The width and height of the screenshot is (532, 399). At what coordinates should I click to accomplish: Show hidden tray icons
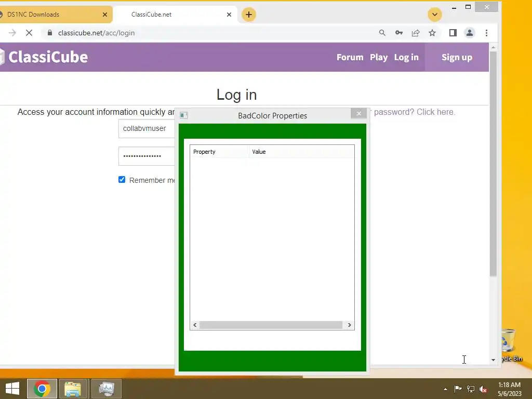tap(445, 389)
